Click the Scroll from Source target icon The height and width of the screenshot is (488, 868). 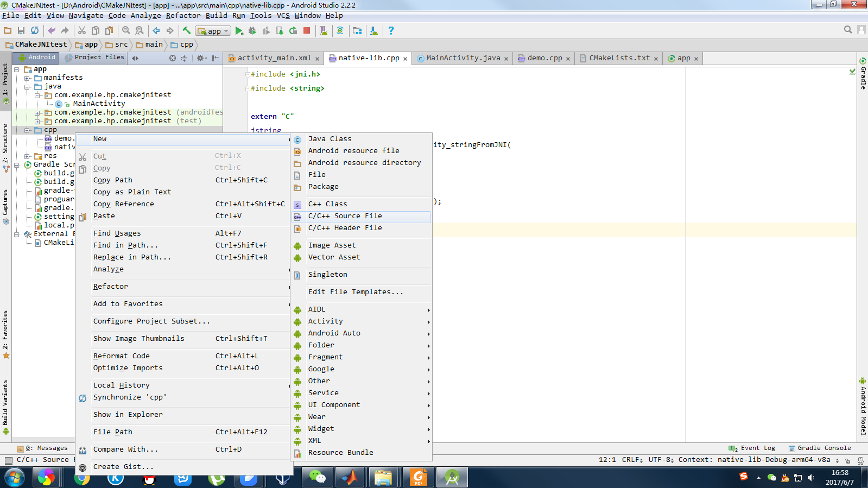click(x=173, y=58)
